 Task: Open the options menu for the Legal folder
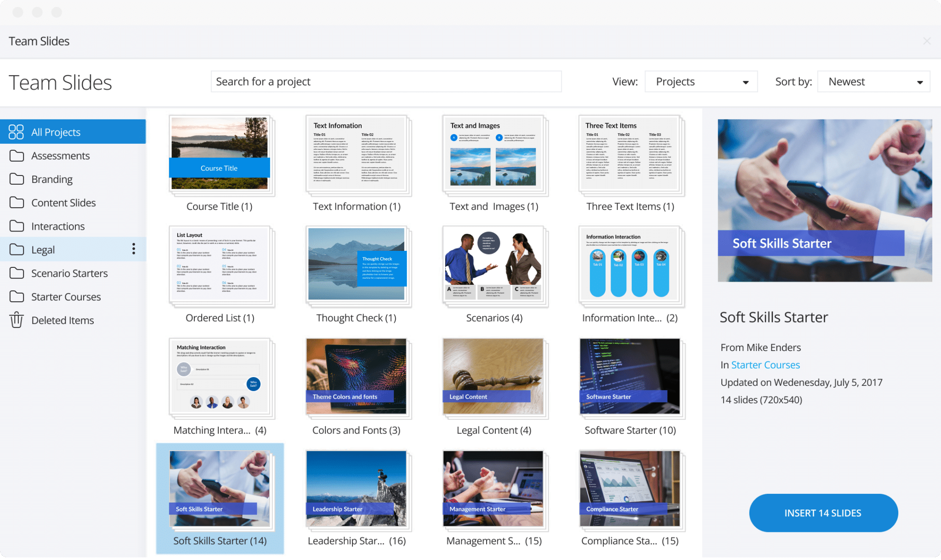tap(134, 249)
